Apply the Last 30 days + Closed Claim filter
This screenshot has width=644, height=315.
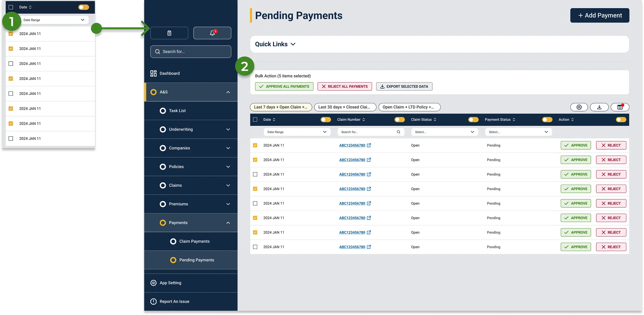tap(345, 107)
